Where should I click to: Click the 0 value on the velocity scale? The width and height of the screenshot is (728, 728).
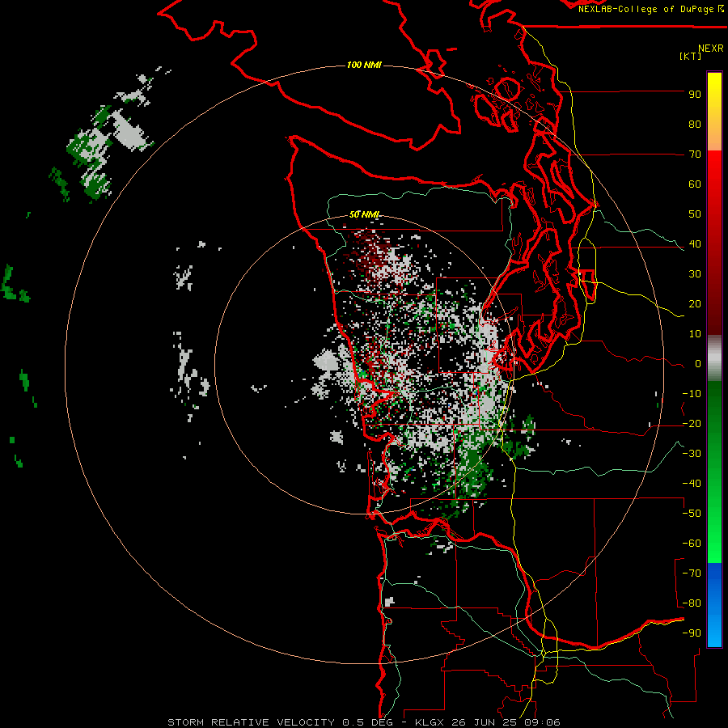pyautogui.click(x=698, y=364)
